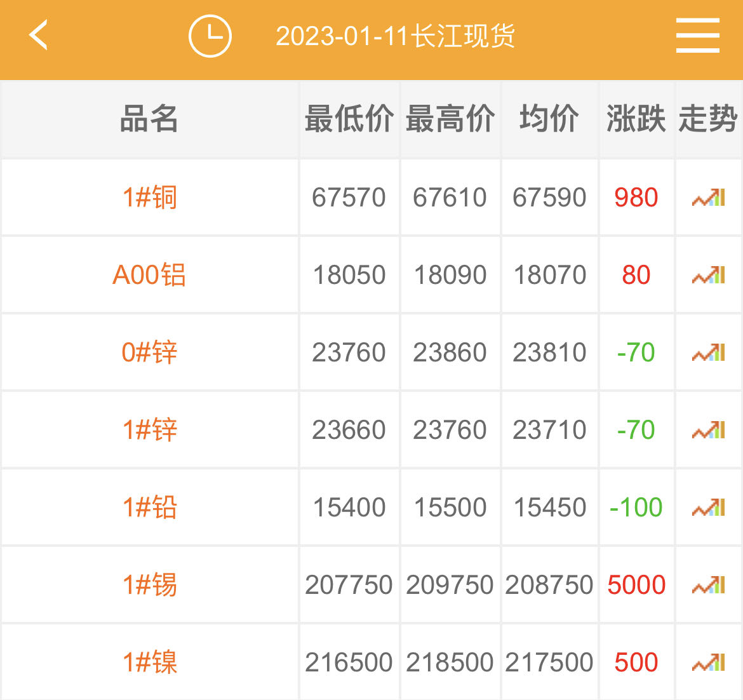Click the 均价 column header

point(549,119)
